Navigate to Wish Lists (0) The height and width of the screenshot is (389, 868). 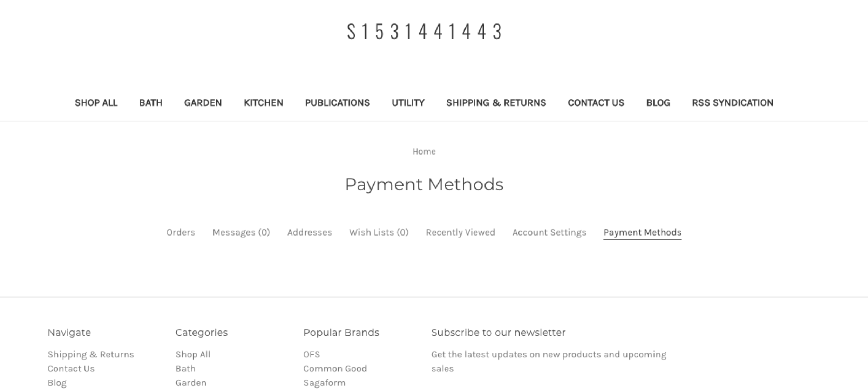tap(379, 232)
